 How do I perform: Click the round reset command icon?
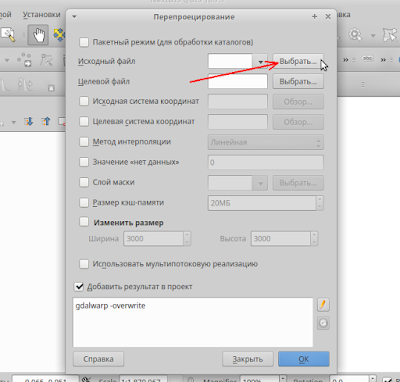point(323,323)
